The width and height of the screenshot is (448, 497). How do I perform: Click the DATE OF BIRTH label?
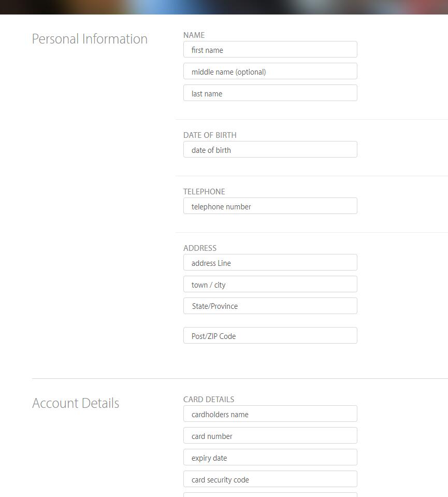click(210, 135)
